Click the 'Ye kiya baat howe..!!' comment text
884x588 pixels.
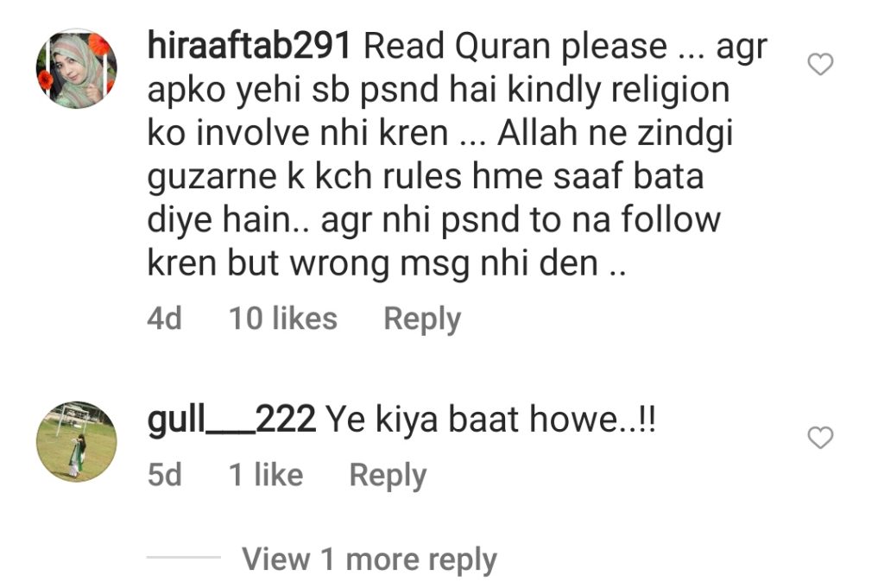click(491, 420)
